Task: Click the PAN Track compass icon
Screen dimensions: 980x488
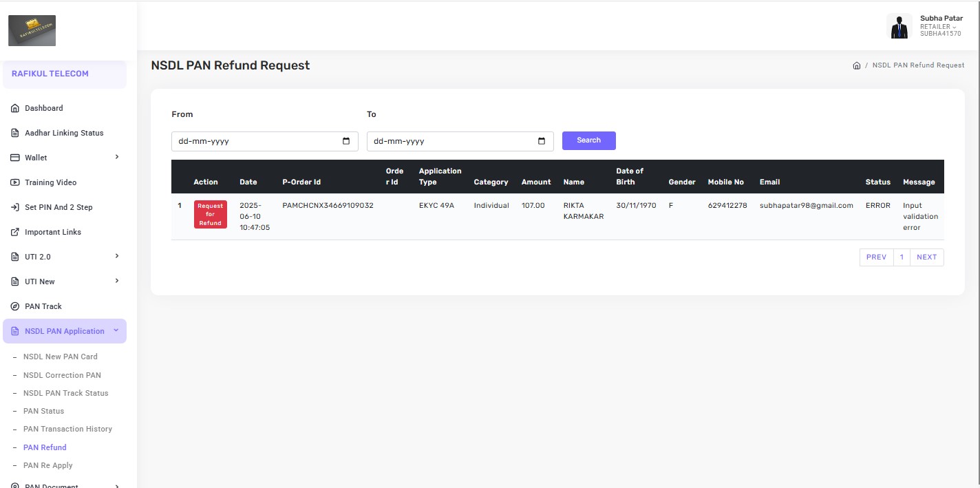Action: 15,306
